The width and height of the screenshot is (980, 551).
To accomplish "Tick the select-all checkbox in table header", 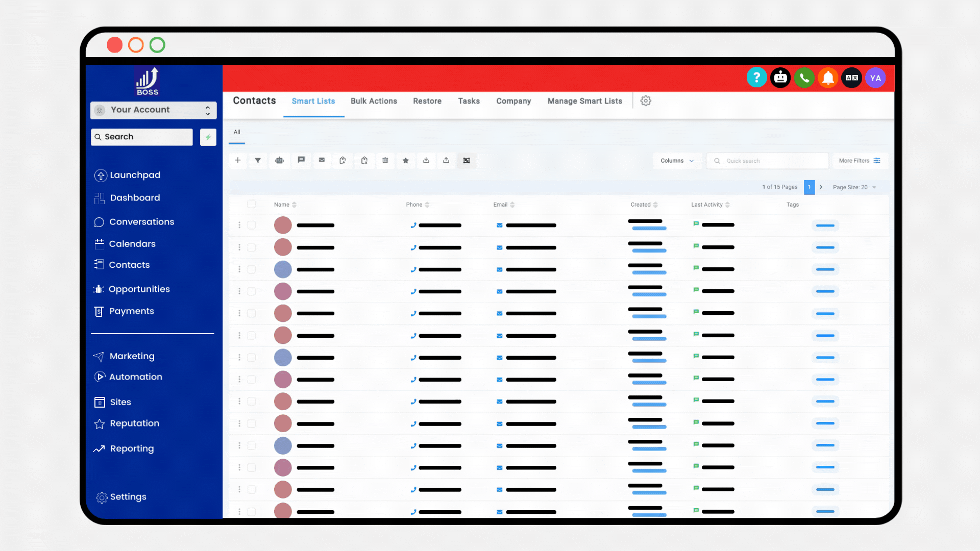I will click(x=252, y=204).
